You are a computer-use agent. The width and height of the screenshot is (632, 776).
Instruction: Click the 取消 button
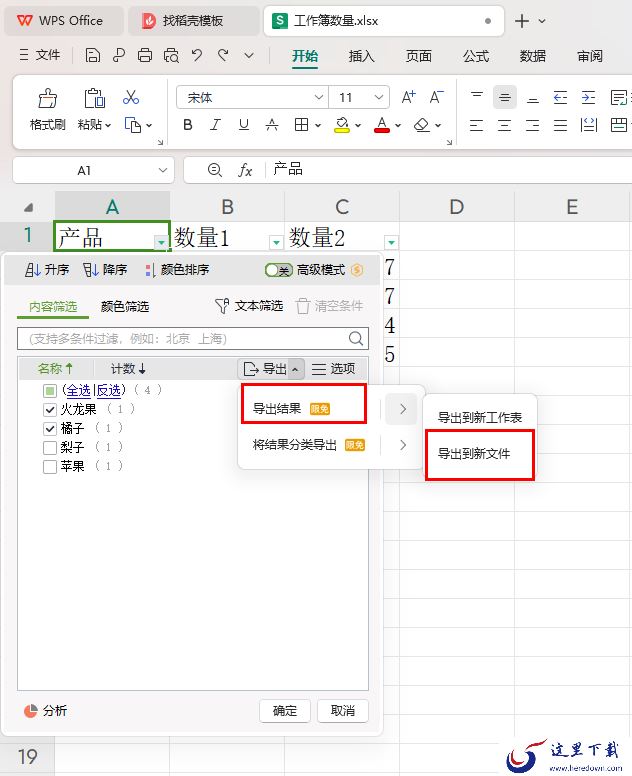[x=342, y=711]
